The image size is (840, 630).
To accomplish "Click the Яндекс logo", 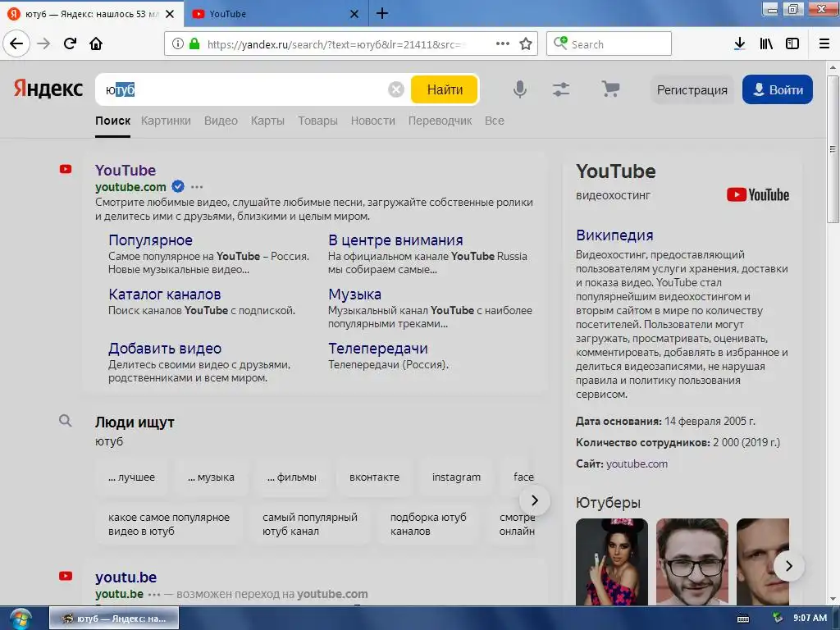I will 48,89.
